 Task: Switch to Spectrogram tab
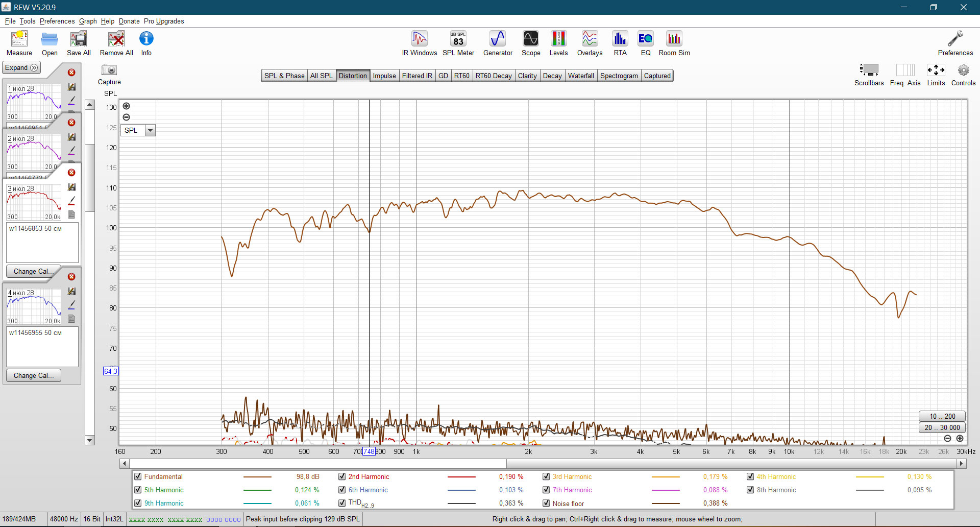(x=619, y=76)
